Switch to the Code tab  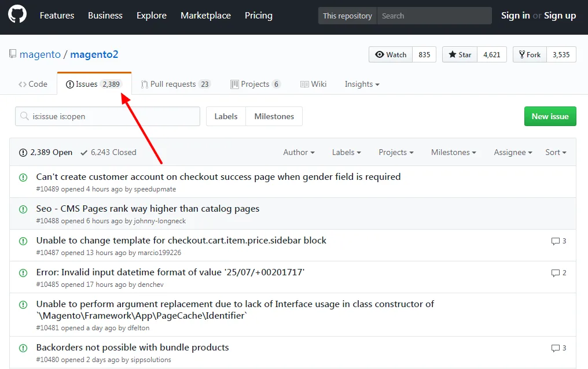click(x=33, y=84)
